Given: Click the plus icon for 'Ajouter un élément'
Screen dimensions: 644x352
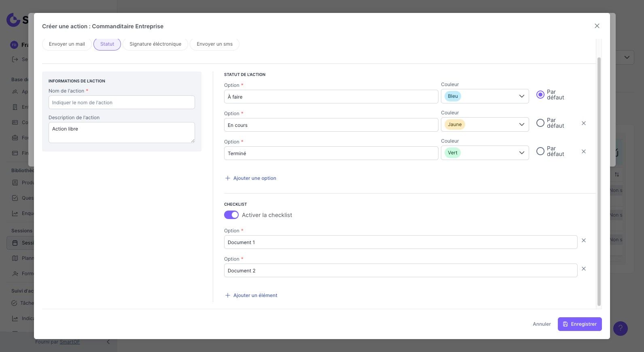Looking at the screenshot, I should tap(227, 295).
